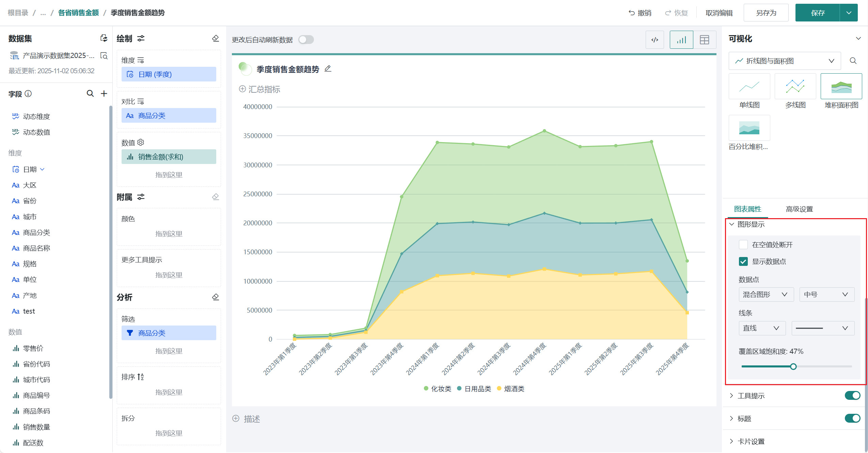Click the dataset refresh icon

tap(104, 38)
